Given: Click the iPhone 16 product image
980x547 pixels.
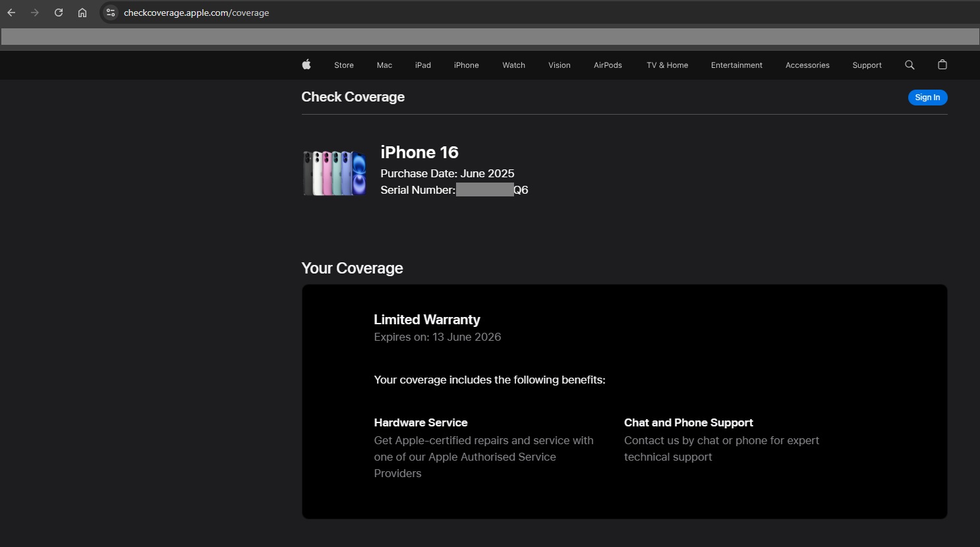Looking at the screenshot, I should (x=335, y=173).
